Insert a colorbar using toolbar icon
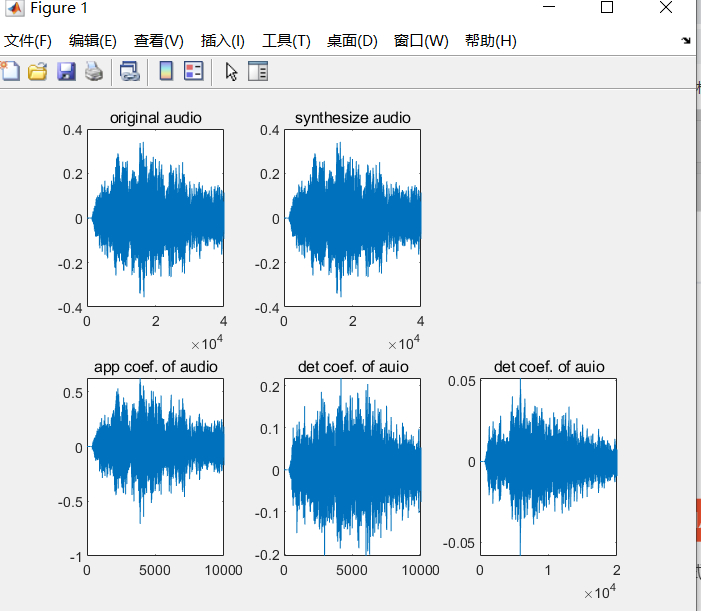Viewport: 701px width, 611px height. tap(166, 72)
